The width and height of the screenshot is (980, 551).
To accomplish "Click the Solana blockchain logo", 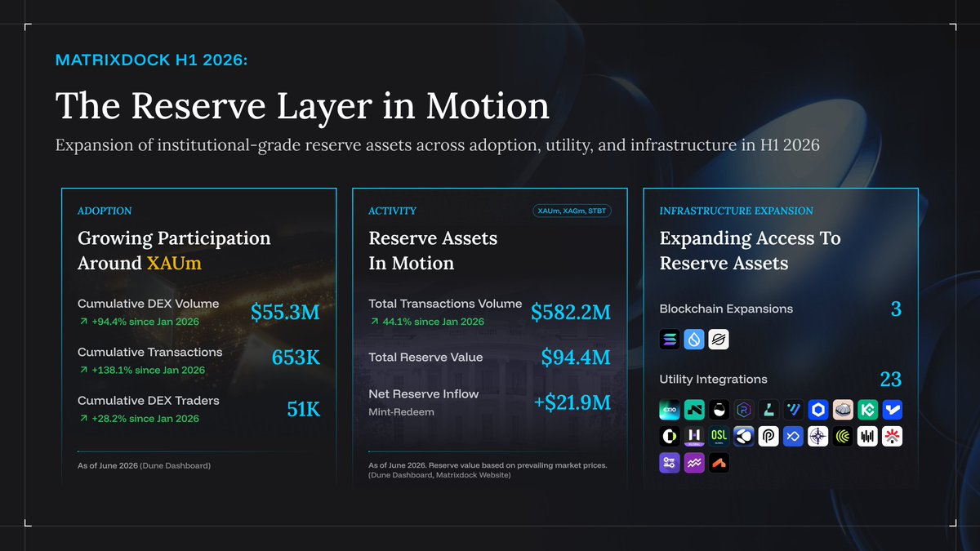I will pos(670,340).
